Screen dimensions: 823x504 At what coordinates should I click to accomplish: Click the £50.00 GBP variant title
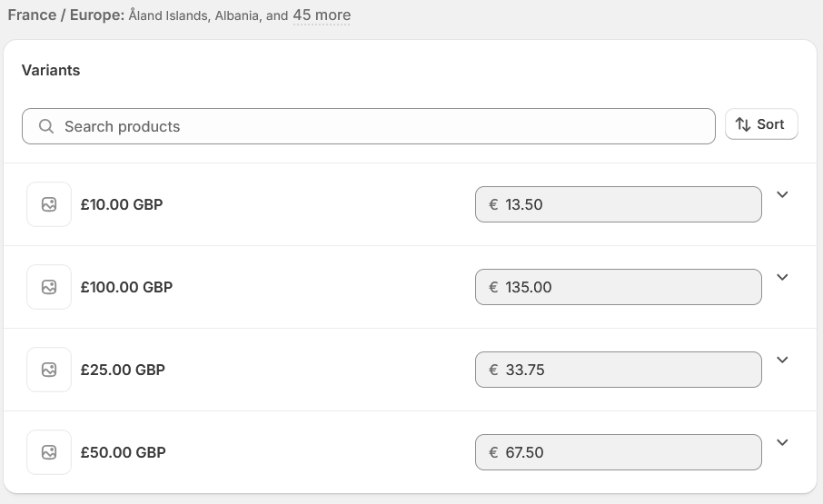coord(123,452)
